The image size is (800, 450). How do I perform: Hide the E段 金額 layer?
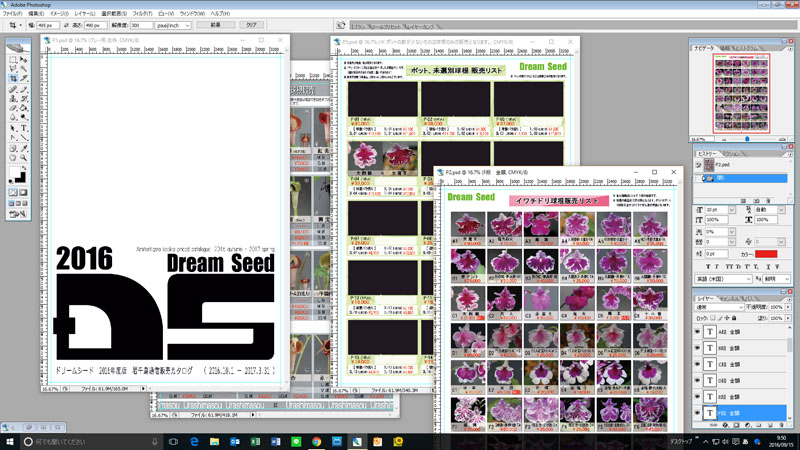[697, 397]
